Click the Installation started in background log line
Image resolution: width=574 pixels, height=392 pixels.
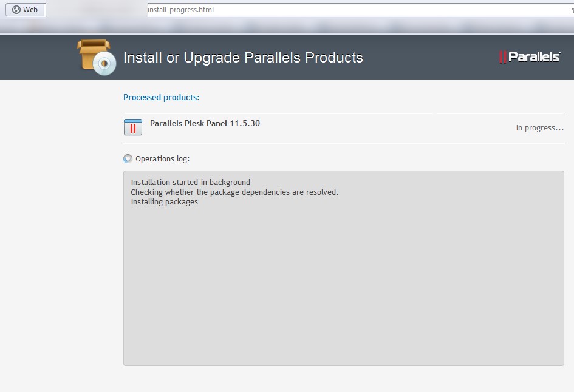pos(191,182)
